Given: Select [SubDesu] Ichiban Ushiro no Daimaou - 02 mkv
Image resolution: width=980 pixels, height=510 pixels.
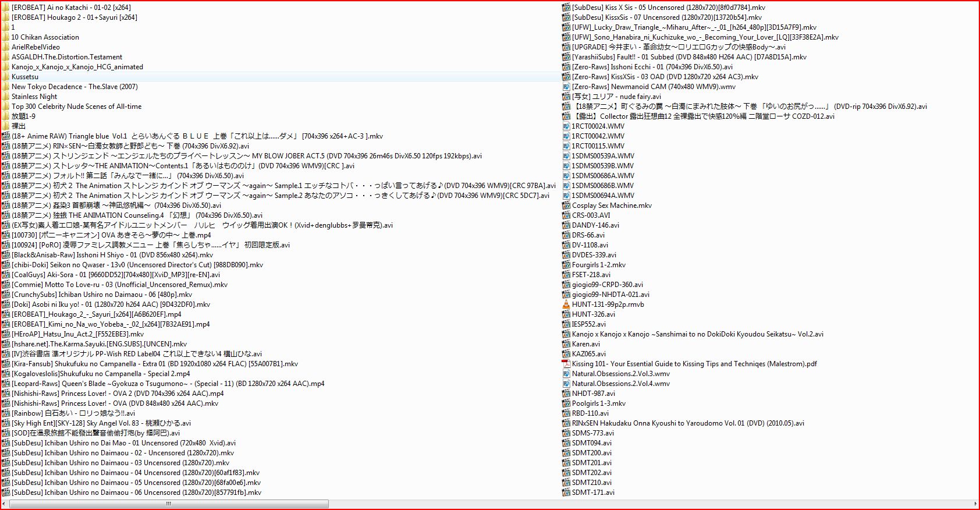Looking at the screenshot, I should tap(123, 452).
